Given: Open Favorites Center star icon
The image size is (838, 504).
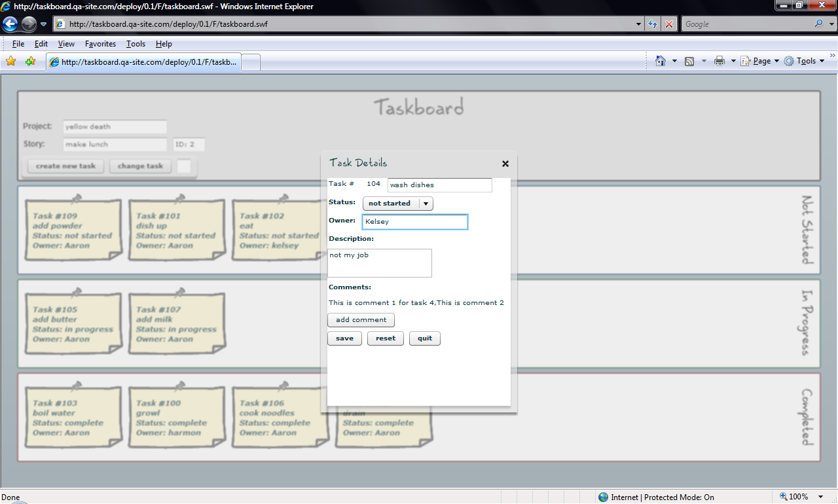Looking at the screenshot, I should [x=10, y=62].
